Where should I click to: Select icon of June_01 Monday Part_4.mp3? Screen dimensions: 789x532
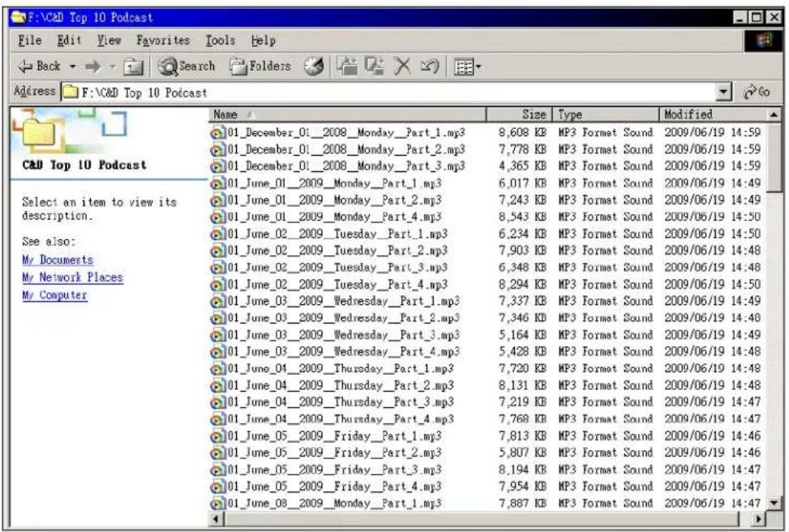(x=218, y=217)
